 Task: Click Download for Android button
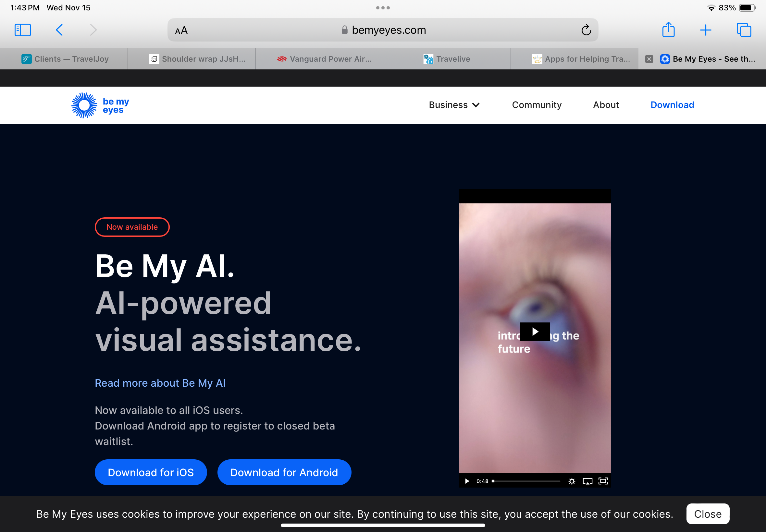coord(284,472)
